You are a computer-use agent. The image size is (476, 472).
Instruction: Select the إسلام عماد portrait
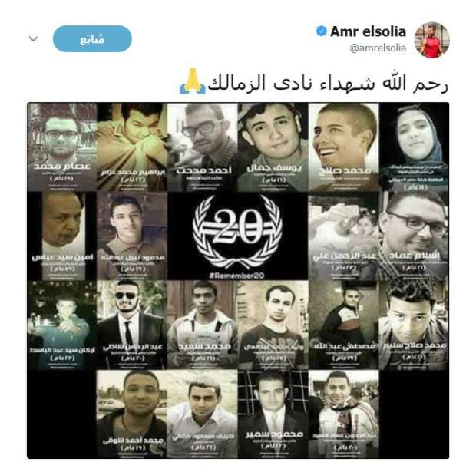414,236
